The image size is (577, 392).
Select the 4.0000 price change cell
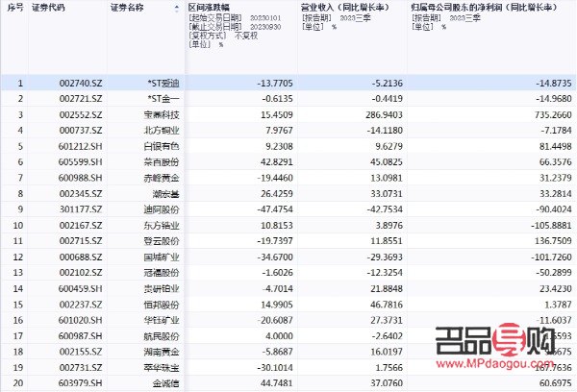279,336
